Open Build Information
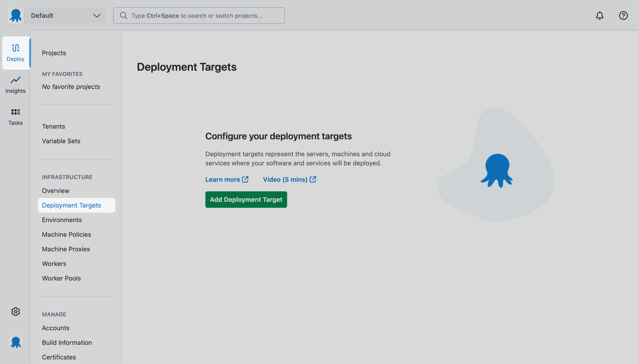Image resolution: width=639 pixels, height=364 pixels. click(67, 343)
